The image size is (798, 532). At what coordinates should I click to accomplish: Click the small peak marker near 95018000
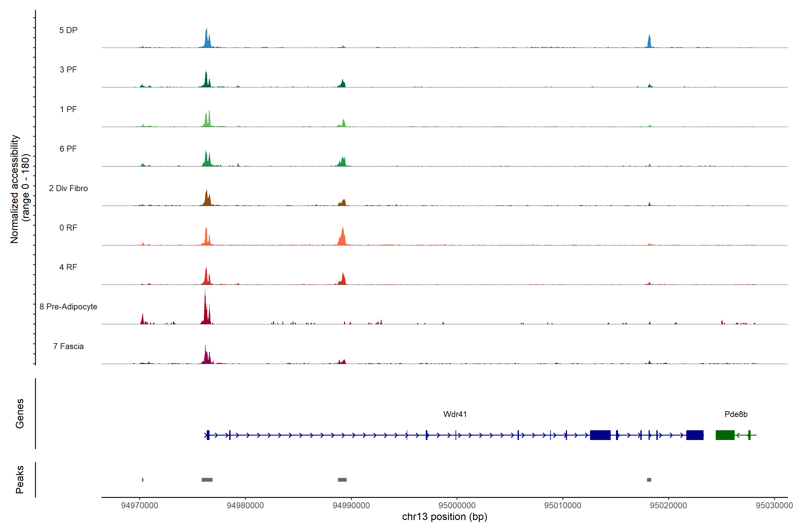point(649,480)
